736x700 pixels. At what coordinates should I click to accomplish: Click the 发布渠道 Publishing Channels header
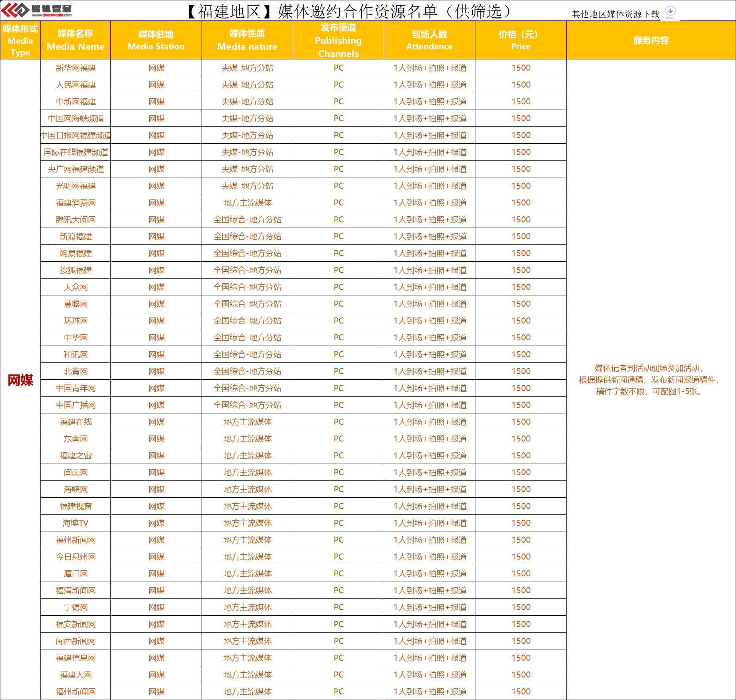(x=338, y=40)
